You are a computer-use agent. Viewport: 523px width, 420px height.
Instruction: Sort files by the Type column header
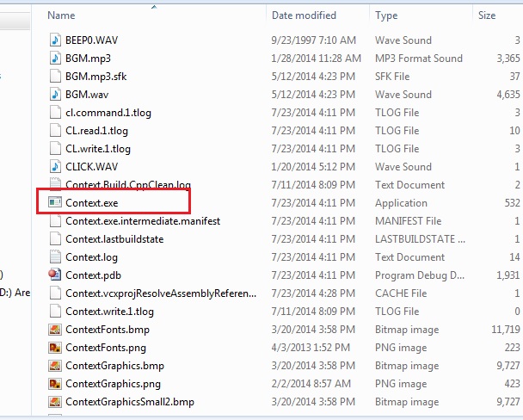coord(386,15)
